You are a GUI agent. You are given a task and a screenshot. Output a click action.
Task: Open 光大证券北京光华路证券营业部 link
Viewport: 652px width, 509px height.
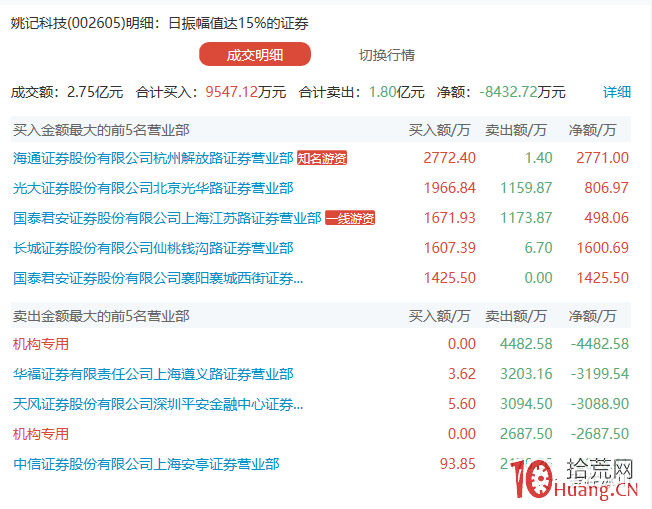[153, 188]
